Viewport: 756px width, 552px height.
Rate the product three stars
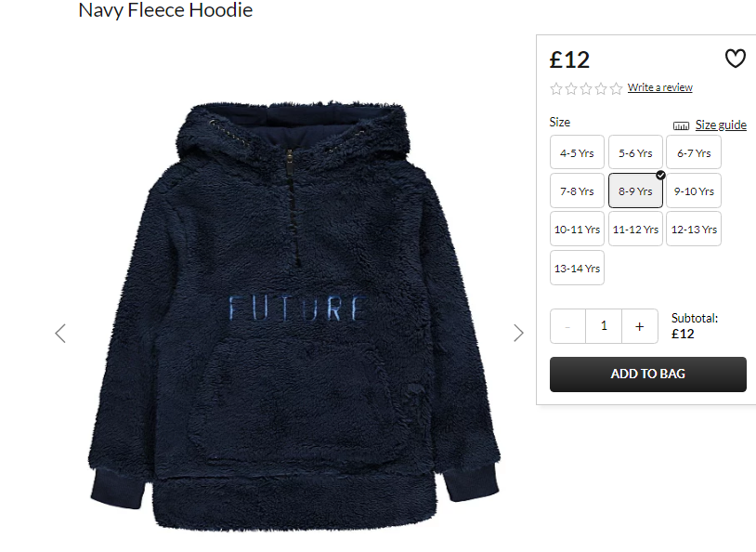[x=586, y=89]
